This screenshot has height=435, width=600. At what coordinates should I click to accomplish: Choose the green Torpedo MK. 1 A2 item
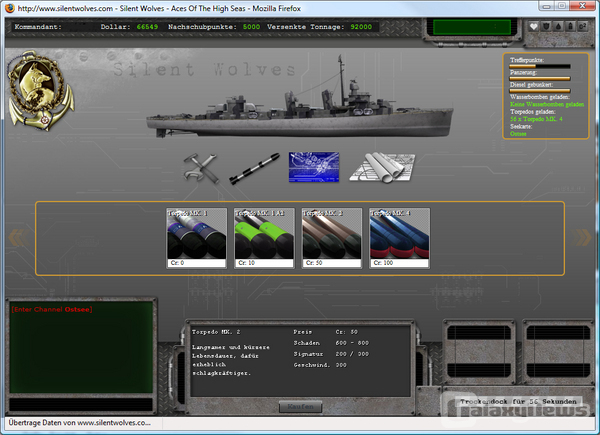tap(265, 238)
